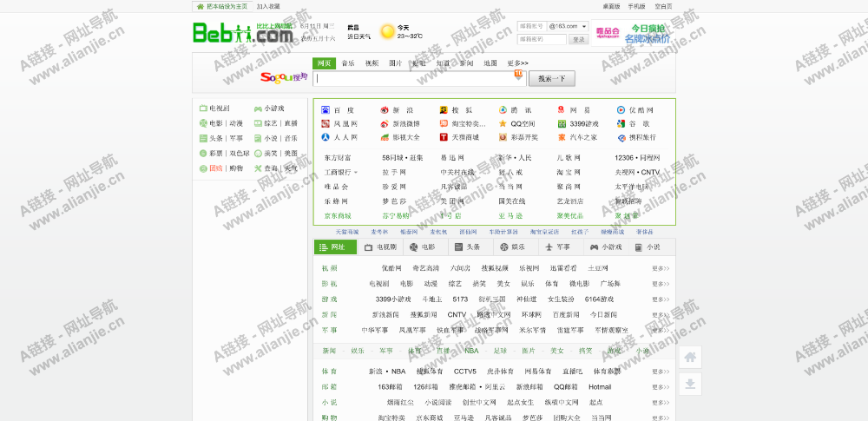Screen dimensions: 868x421
Task: Expand 更多>> in the 体育 row
Action: 661,372
